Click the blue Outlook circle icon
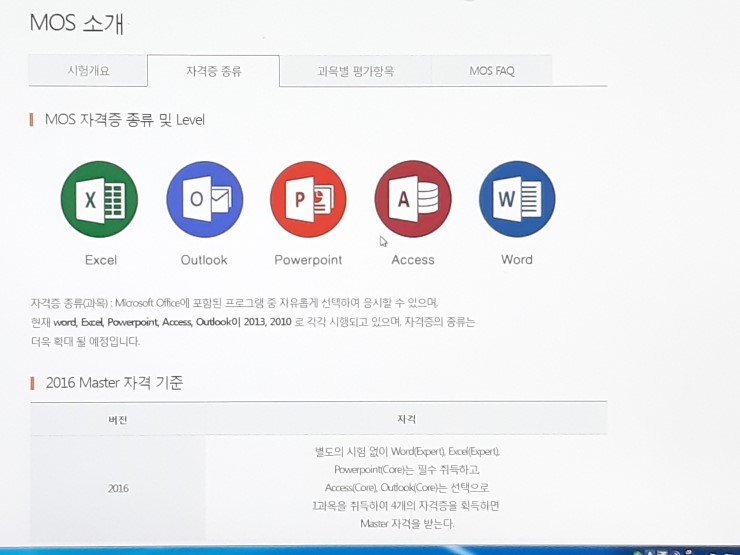 [x=204, y=199]
